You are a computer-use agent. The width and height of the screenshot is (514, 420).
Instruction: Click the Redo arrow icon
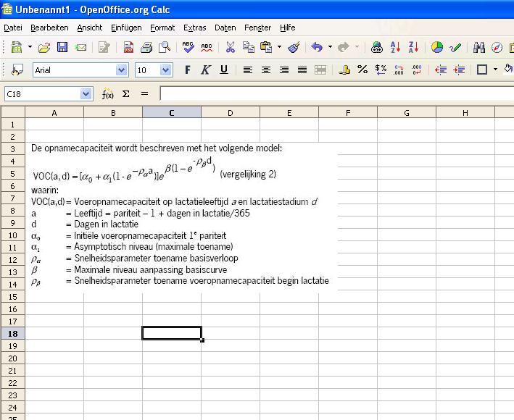[x=343, y=48]
